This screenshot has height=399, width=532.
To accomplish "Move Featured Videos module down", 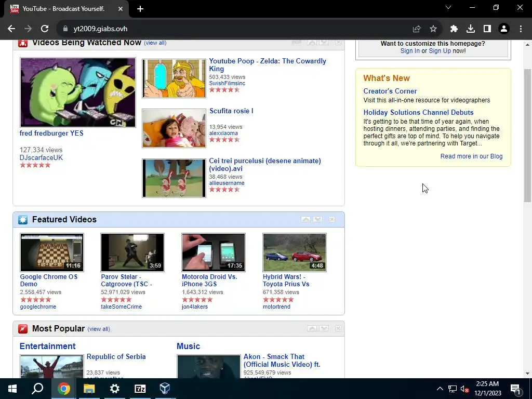I will [x=317, y=220].
